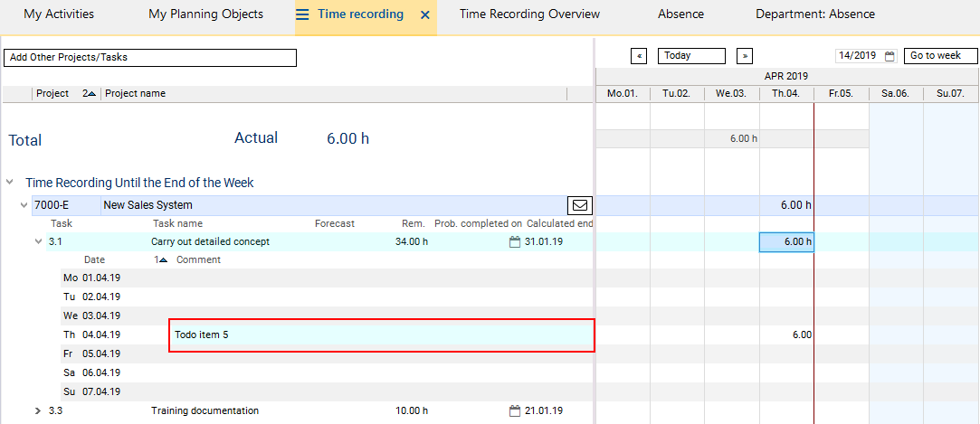Collapse project 7000-E New Sales System
This screenshot has height=424, width=980.
(x=24, y=205)
